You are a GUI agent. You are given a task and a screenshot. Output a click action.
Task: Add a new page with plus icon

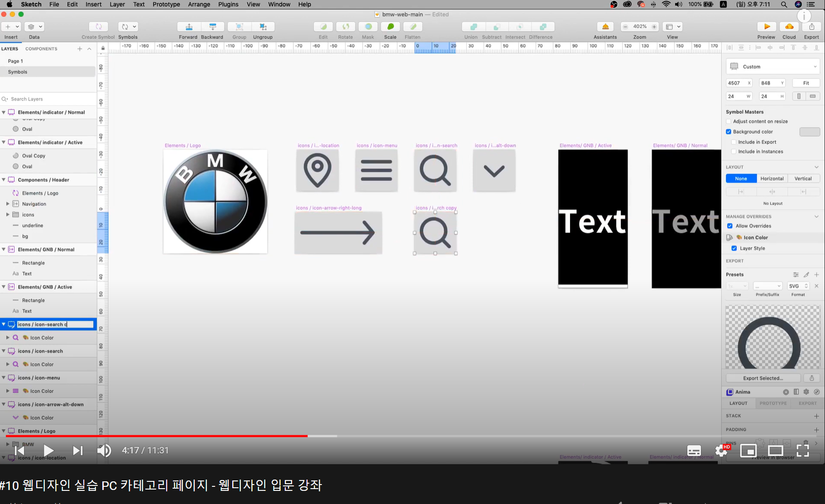[80, 49]
